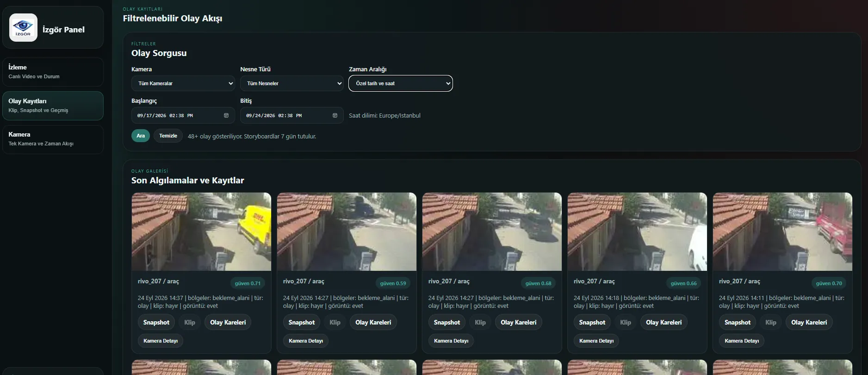Click the güven 0.66 confidence badge

pyautogui.click(x=683, y=283)
